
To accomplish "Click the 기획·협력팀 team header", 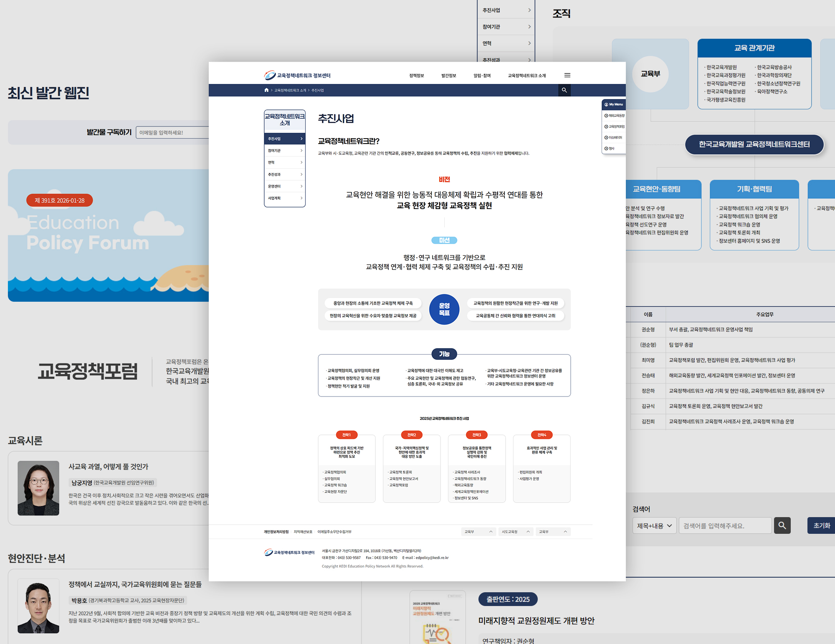I will pyautogui.click(x=754, y=189).
